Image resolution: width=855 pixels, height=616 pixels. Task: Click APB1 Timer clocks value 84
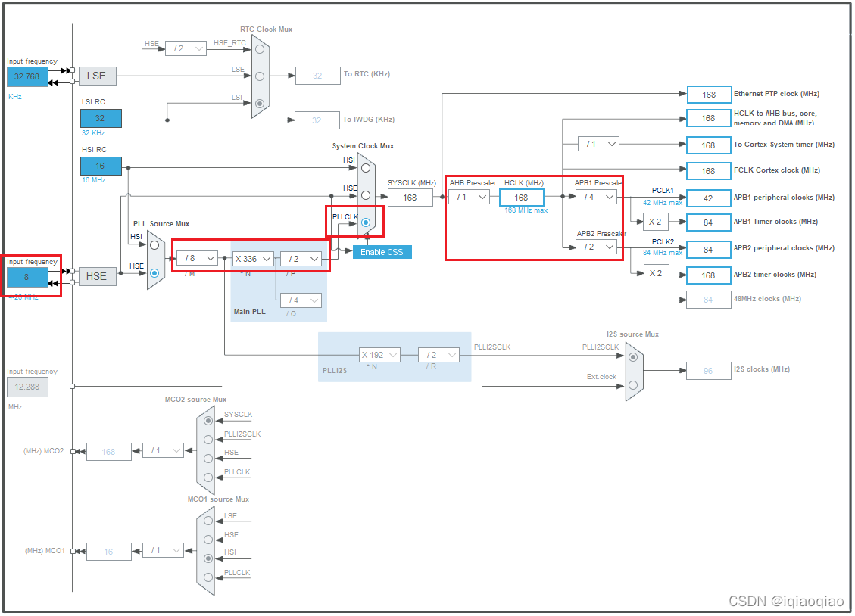(x=709, y=222)
